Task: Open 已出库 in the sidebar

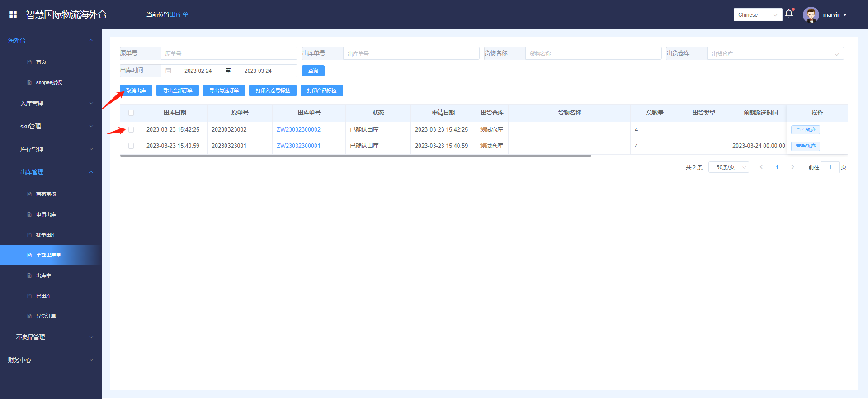Action: coord(43,296)
